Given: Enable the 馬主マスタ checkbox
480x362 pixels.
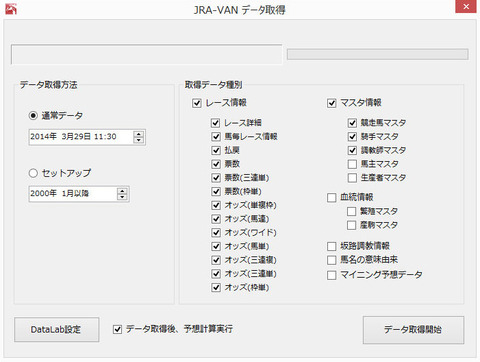Looking at the screenshot, I should click(x=352, y=164).
